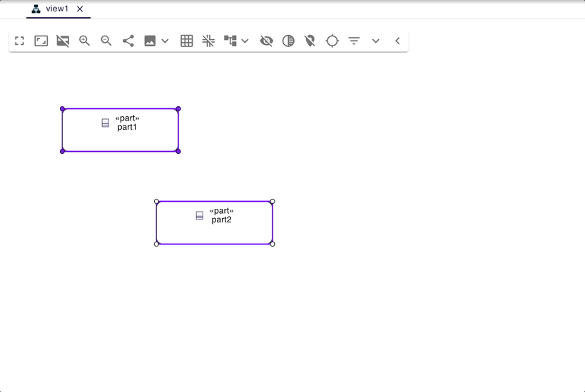Click the zoom out magnifier
The height and width of the screenshot is (392, 585).
106,41
